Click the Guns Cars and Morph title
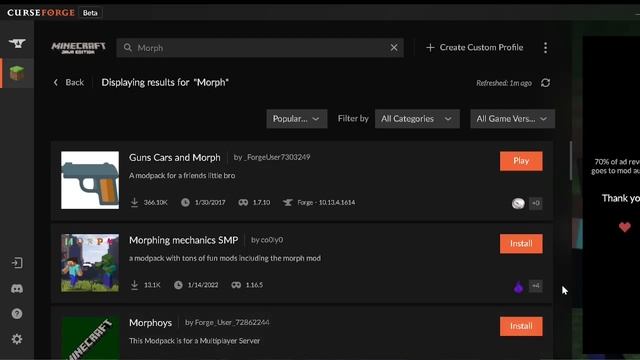 point(175,158)
